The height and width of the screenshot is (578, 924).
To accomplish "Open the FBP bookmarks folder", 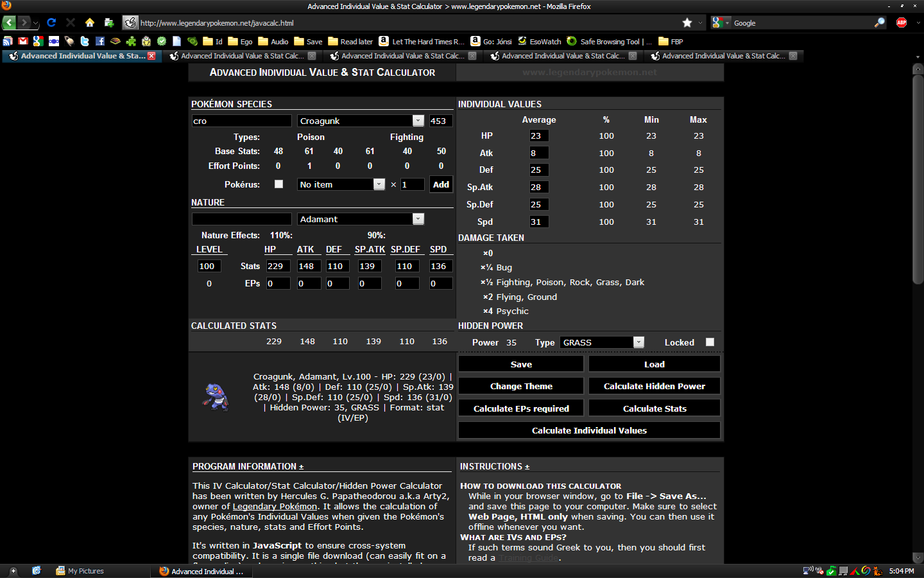I will pyautogui.click(x=671, y=41).
